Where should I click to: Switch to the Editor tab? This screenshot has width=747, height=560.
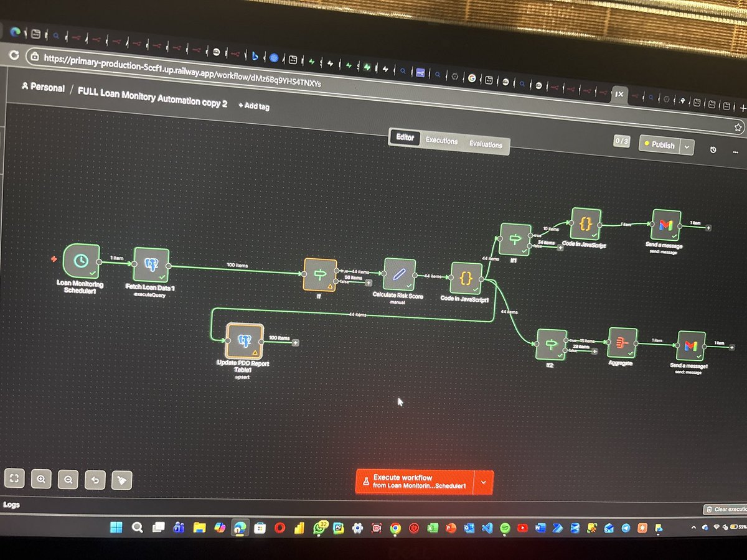pyautogui.click(x=405, y=138)
